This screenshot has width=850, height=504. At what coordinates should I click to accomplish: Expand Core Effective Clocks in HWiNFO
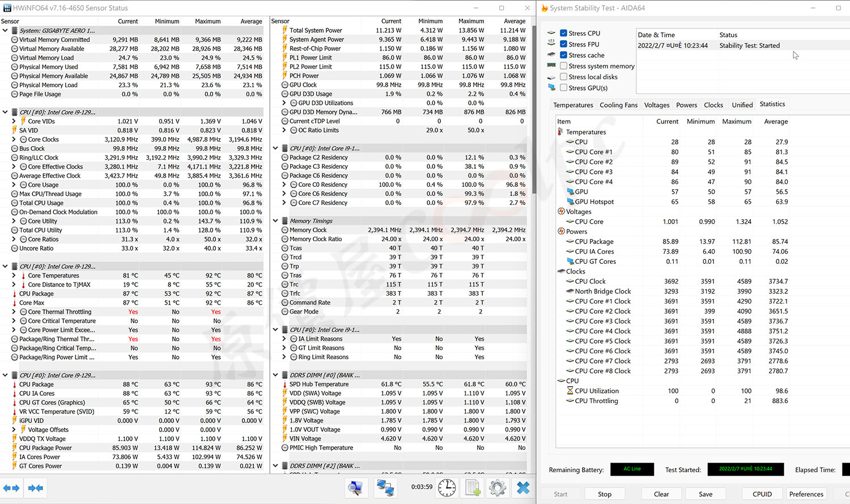tap(14, 166)
